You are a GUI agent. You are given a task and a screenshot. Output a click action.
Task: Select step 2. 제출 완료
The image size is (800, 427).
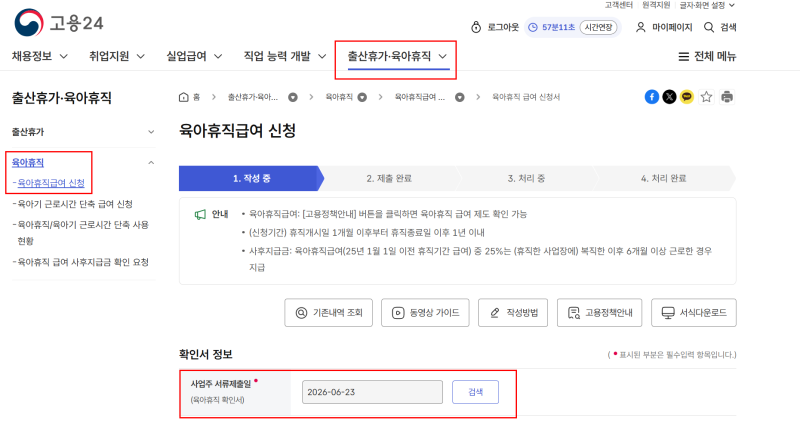[389, 178]
